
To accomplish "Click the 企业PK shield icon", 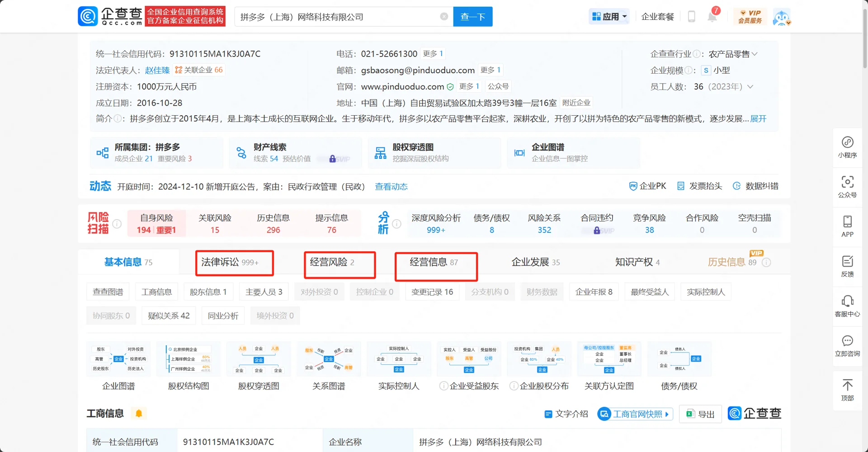I will click(x=633, y=186).
